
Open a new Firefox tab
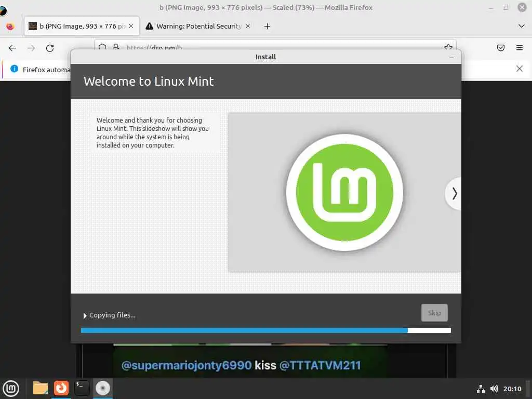click(267, 26)
